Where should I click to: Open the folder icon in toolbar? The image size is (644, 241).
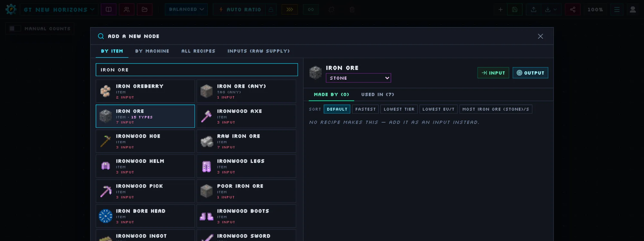[x=145, y=9]
